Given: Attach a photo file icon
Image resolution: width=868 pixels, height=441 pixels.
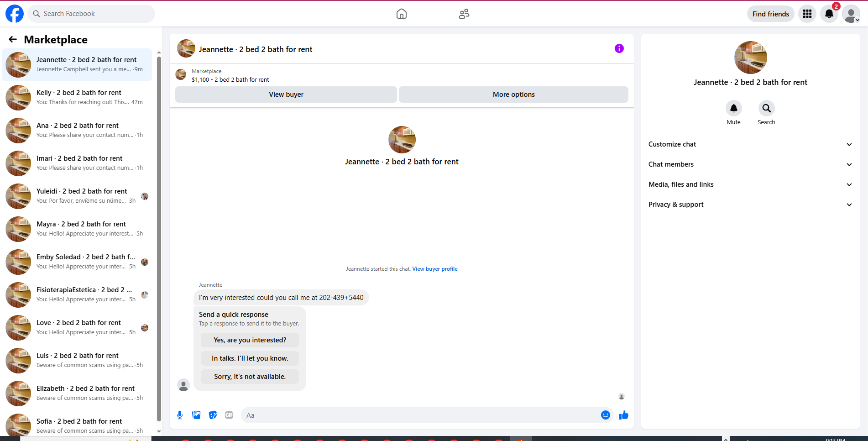Looking at the screenshot, I should pos(196,415).
